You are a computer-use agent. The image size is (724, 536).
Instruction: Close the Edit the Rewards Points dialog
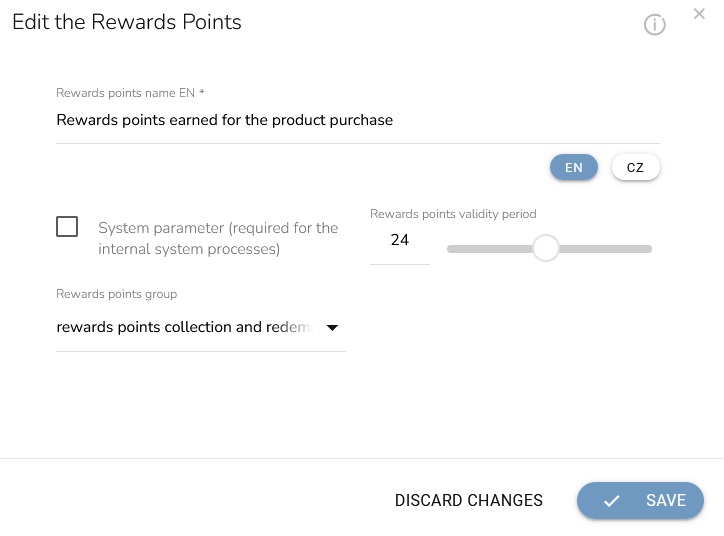coord(699,14)
